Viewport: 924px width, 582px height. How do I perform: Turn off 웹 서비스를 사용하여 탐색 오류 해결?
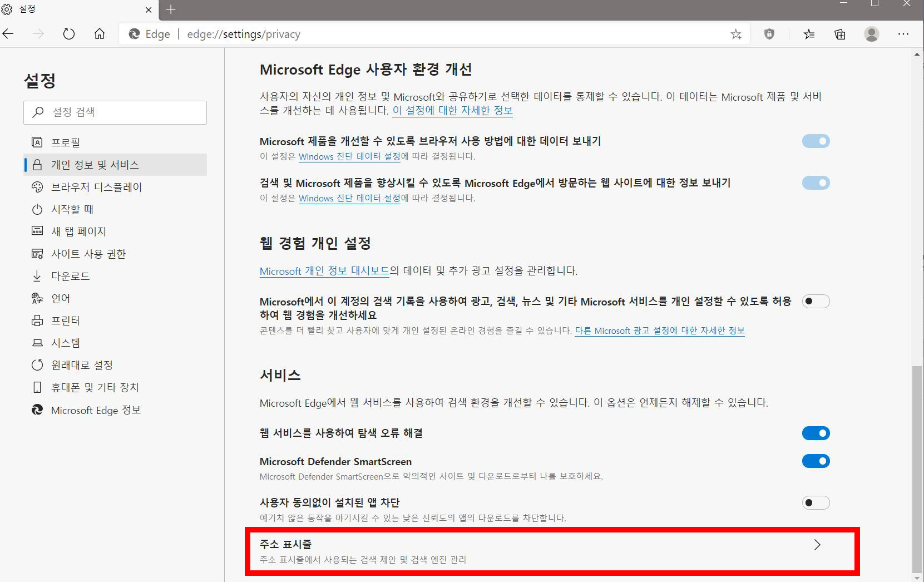click(816, 433)
